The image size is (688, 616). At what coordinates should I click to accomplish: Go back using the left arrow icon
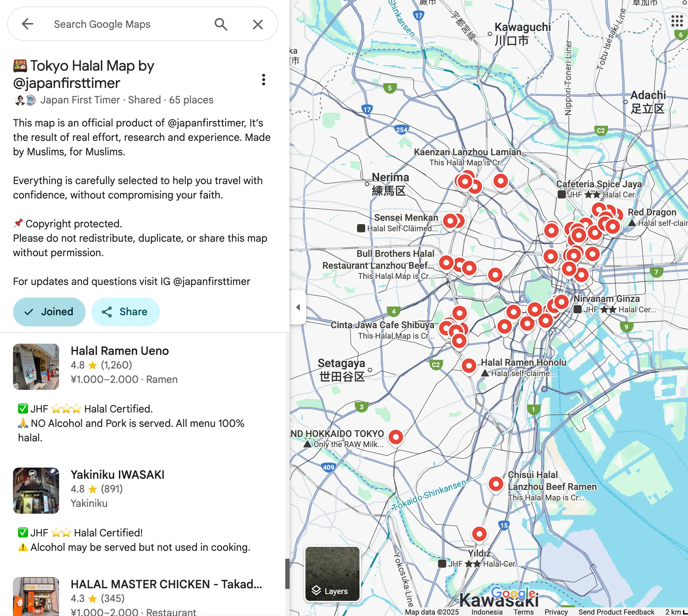(27, 24)
